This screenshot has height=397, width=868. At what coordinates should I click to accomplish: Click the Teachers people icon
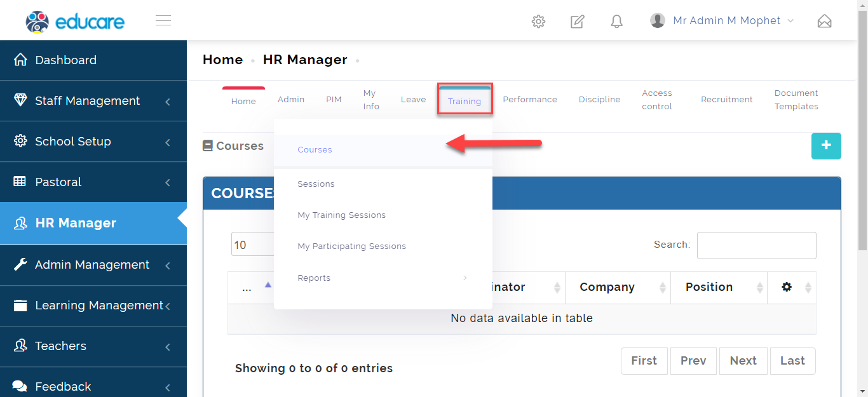coord(20,346)
